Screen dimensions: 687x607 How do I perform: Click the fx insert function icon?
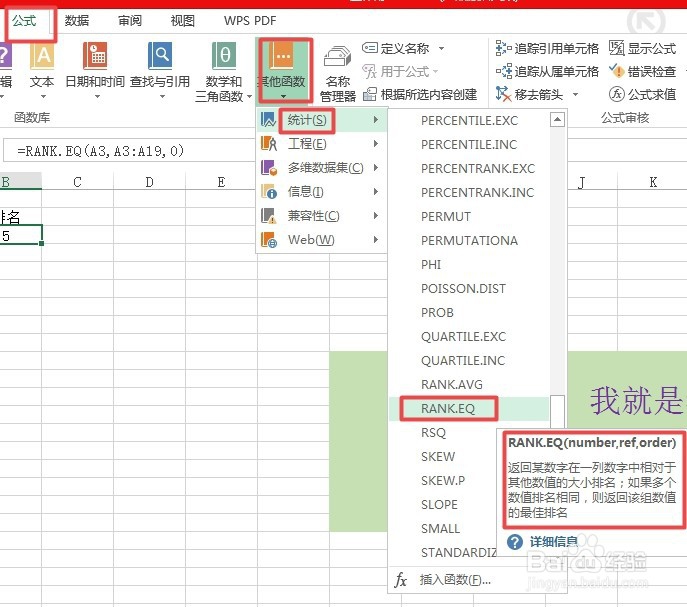tap(400, 579)
